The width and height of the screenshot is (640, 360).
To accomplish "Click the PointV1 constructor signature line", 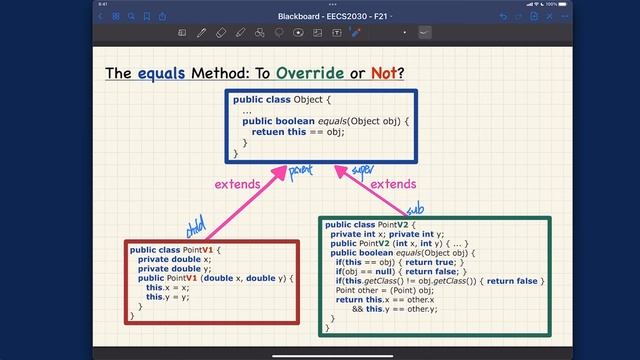I will coord(216,278).
